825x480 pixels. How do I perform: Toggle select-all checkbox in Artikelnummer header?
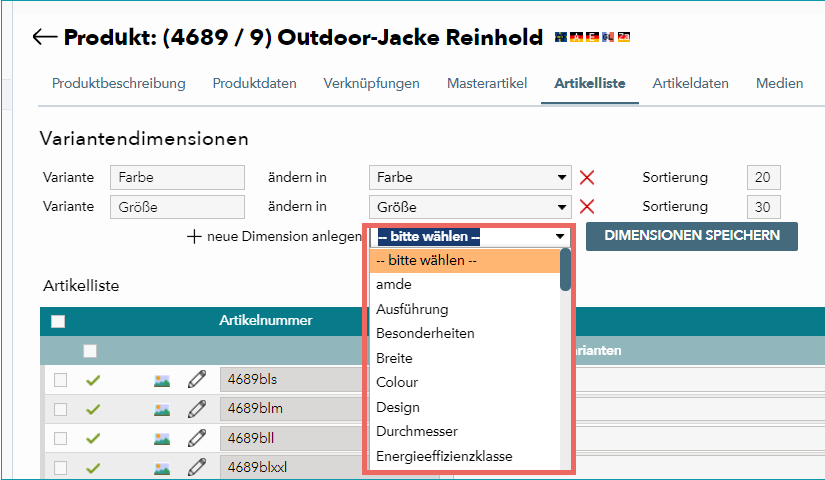(x=58, y=321)
